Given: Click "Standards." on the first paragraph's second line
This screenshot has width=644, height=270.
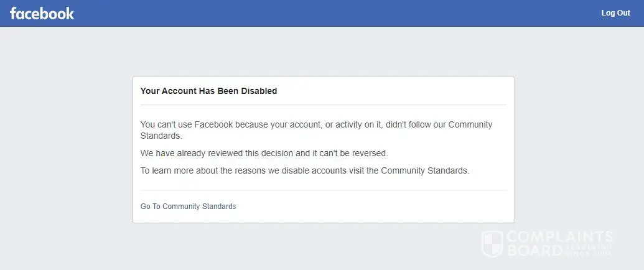Looking at the screenshot, I should pyautogui.click(x=161, y=135).
